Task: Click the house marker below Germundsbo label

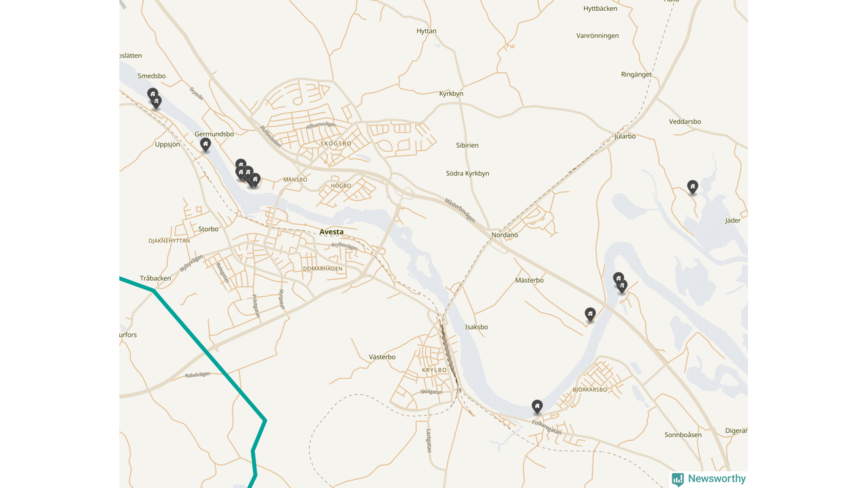Action: (x=205, y=144)
